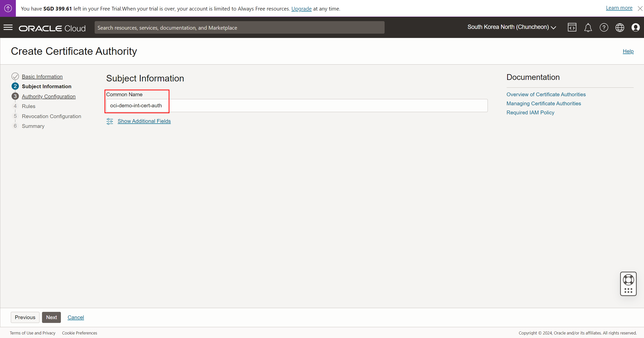Click the Next button
The image size is (644, 338).
[51, 317]
